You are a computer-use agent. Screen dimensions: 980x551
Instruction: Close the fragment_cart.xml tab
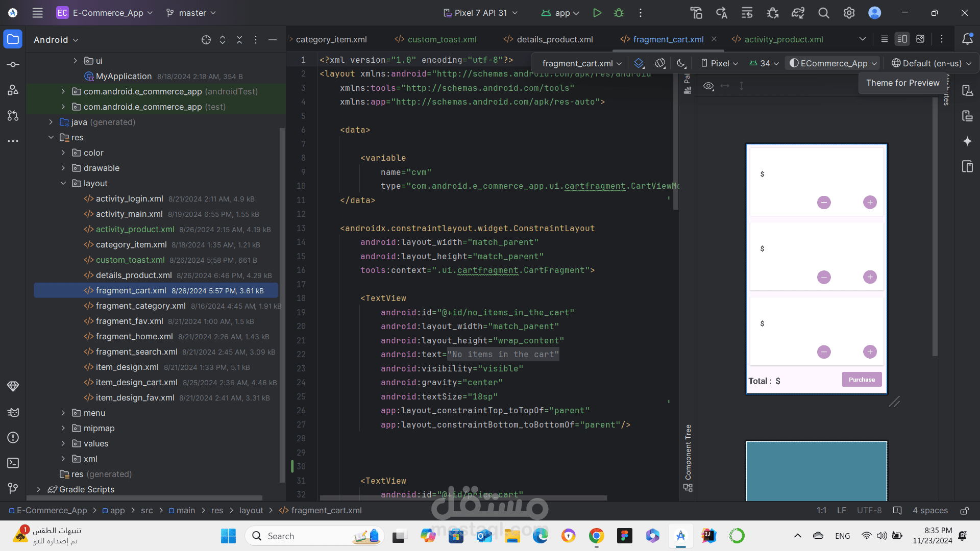tap(714, 39)
